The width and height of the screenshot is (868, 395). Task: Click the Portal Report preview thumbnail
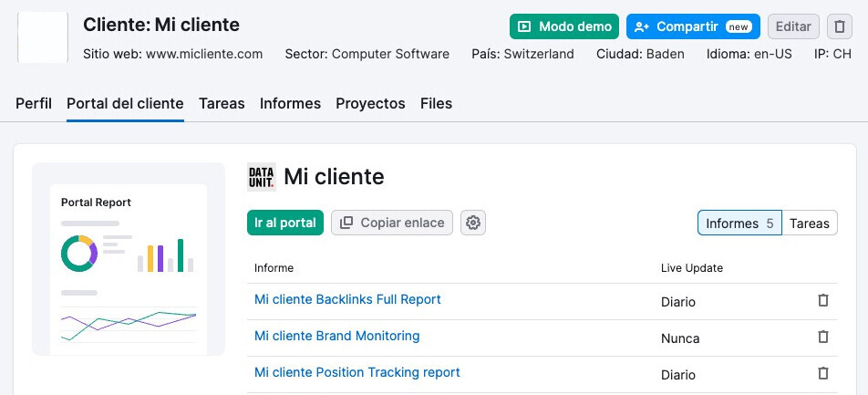(129, 259)
